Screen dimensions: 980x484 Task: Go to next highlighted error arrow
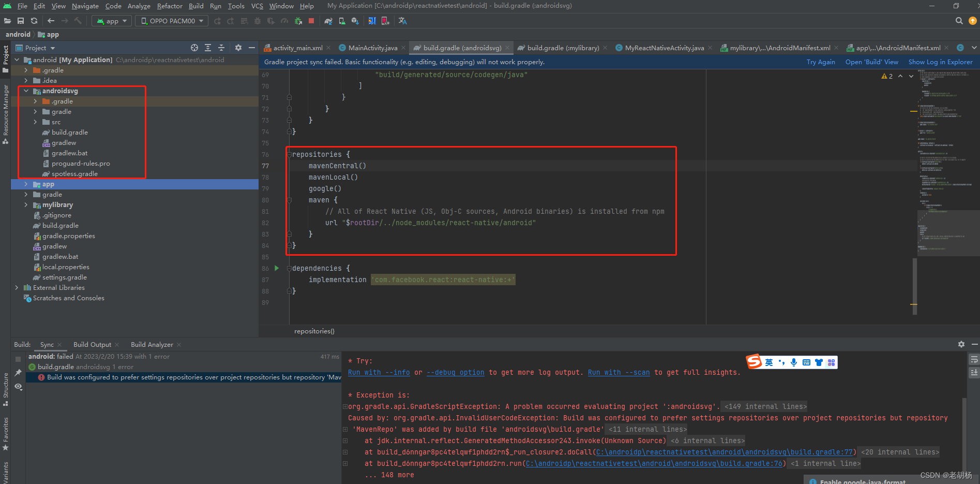pyautogui.click(x=911, y=76)
